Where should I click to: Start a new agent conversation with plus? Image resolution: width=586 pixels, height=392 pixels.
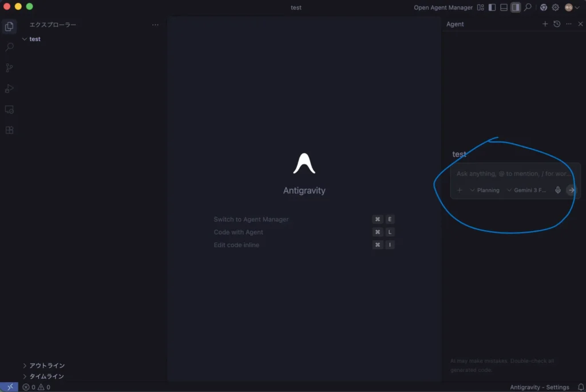pos(545,24)
